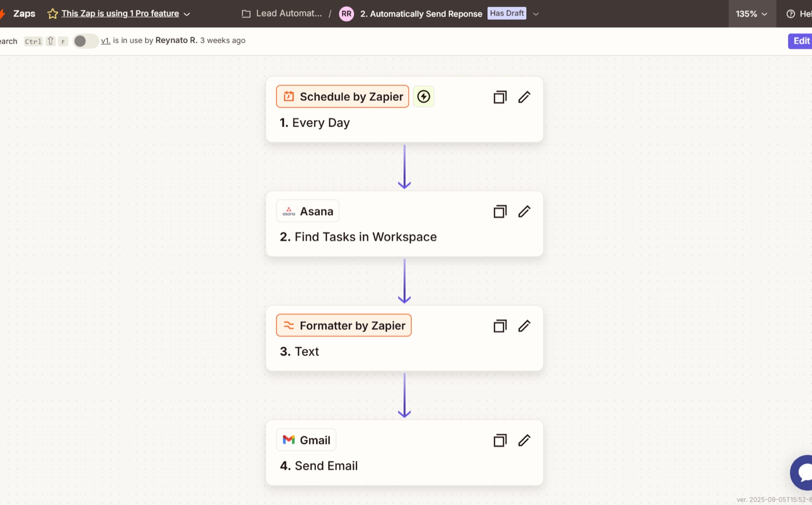Select the '3. Text' step text
Screen dimensions: 812x505
pyautogui.click(x=299, y=351)
